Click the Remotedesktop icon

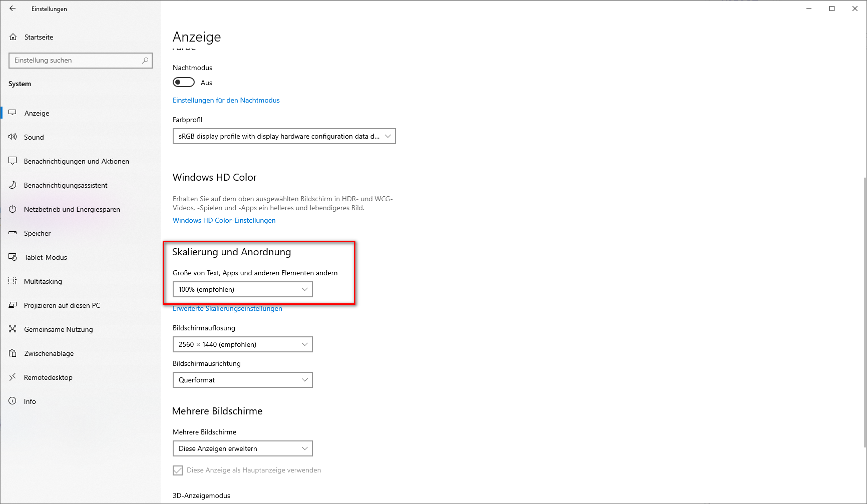(13, 377)
